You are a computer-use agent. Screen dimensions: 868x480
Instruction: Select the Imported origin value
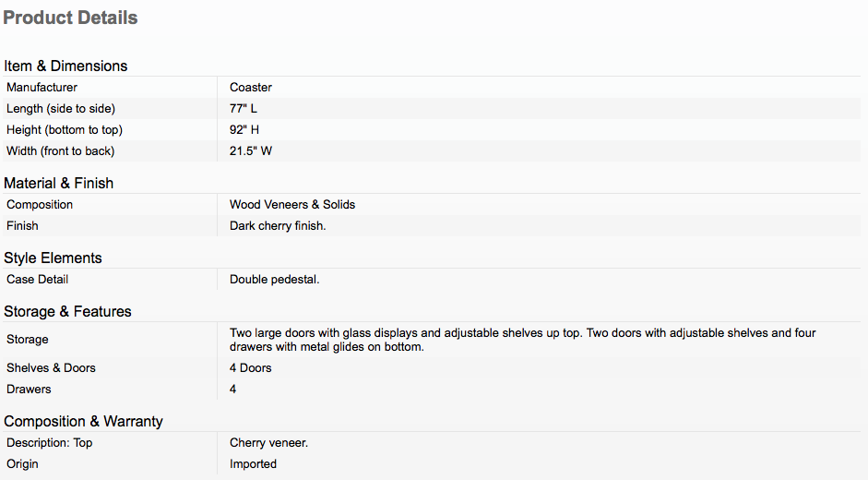253,464
